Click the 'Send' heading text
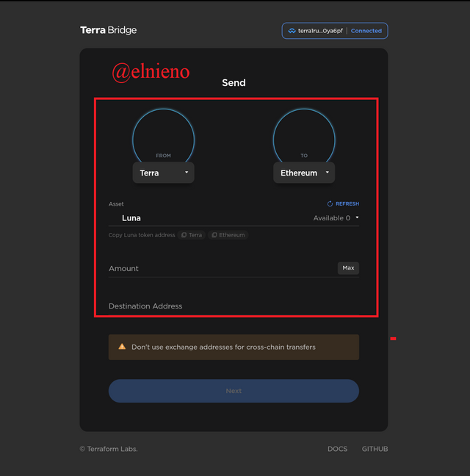Image resolution: width=470 pixels, height=476 pixels. [x=234, y=82]
